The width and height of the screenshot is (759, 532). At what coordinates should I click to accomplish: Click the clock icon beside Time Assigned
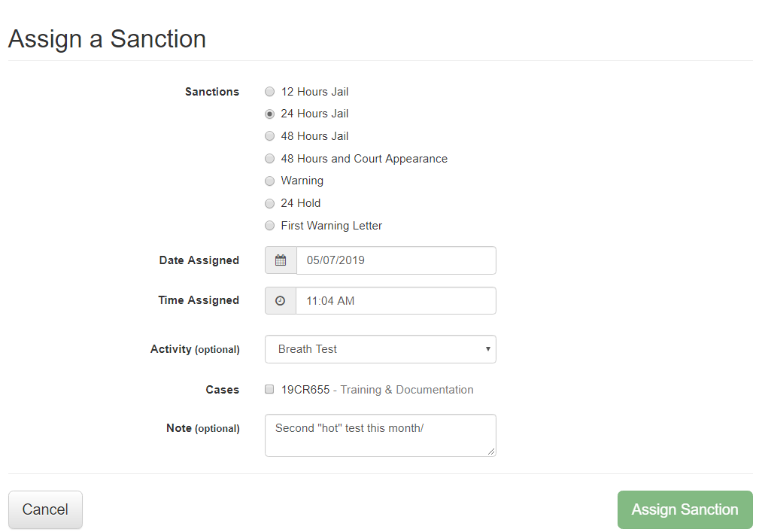click(x=281, y=300)
